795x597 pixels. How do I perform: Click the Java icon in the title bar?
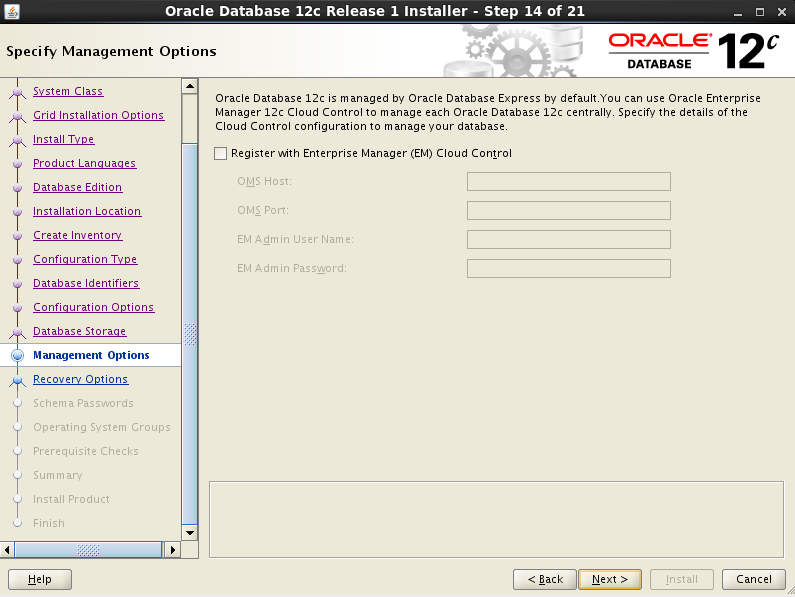12,11
